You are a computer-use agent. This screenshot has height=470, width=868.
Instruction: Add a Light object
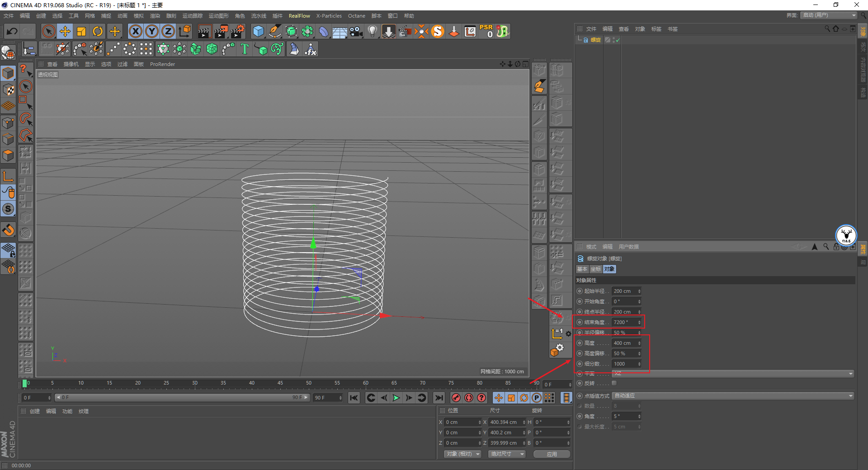tap(372, 31)
